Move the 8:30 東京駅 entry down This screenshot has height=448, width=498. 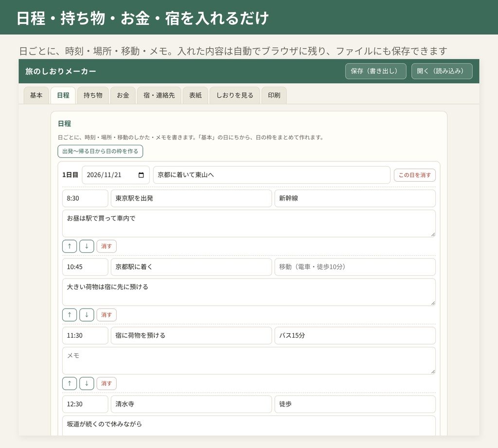87,246
